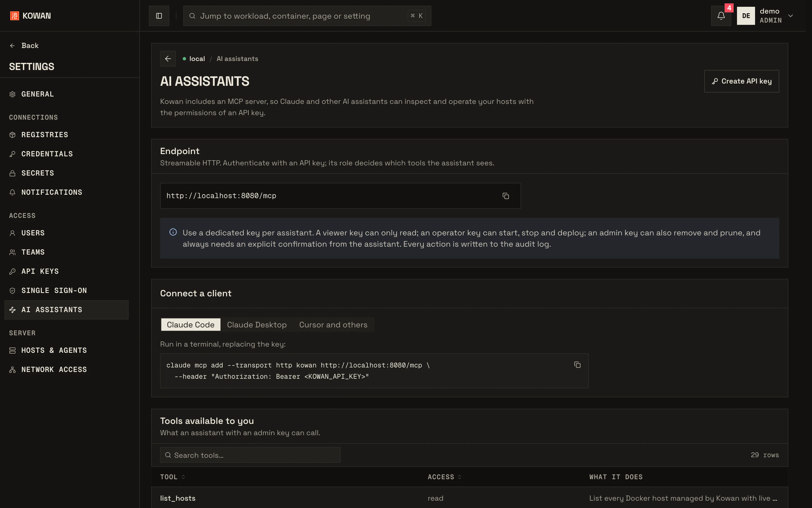This screenshot has height=508, width=812.
Task: Open the notifications bell
Action: pyautogui.click(x=721, y=16)
